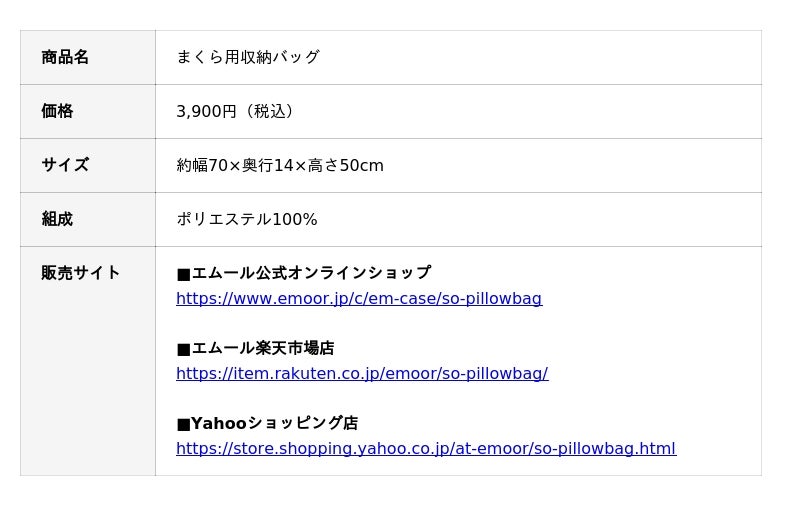800x506 pixels.
Task: Click the square bullet before エムール公式オンラインショップ
Action: point(183,274)
